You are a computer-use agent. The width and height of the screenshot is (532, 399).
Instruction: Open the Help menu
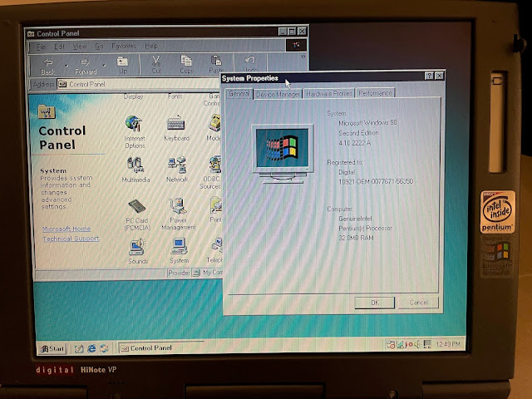pyautogui.click(x=151, y=46)
